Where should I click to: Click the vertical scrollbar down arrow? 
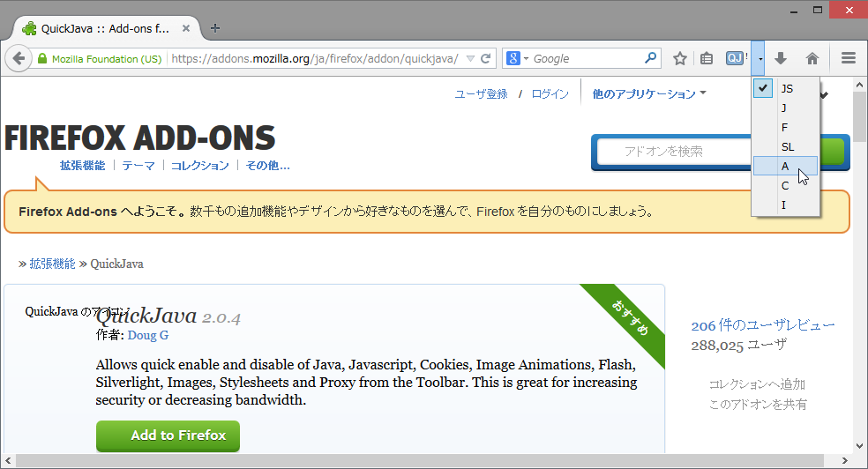(859, 446)
